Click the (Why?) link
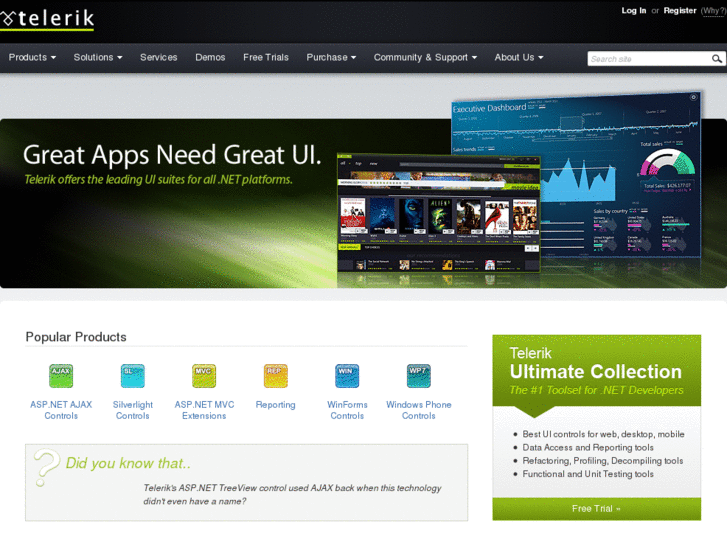Screen dimensions: 727x545 coord(713,11)
